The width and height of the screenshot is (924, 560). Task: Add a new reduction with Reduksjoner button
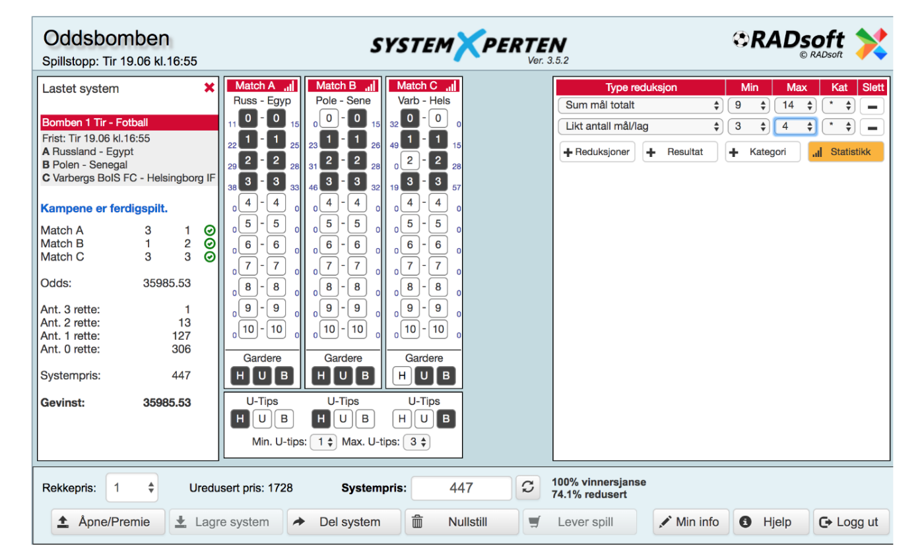[x=599, y=152]
